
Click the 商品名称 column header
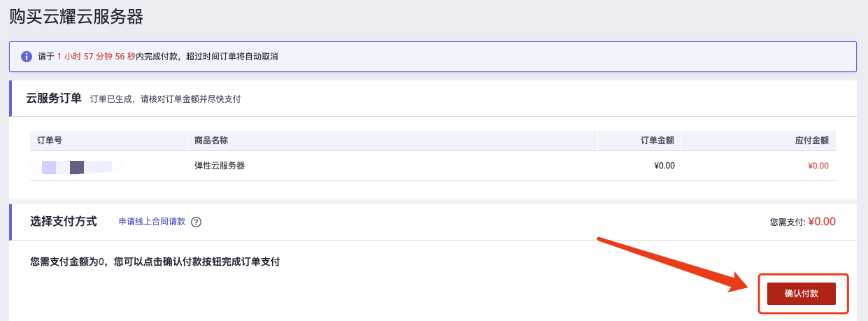click(x=211, y=141)
